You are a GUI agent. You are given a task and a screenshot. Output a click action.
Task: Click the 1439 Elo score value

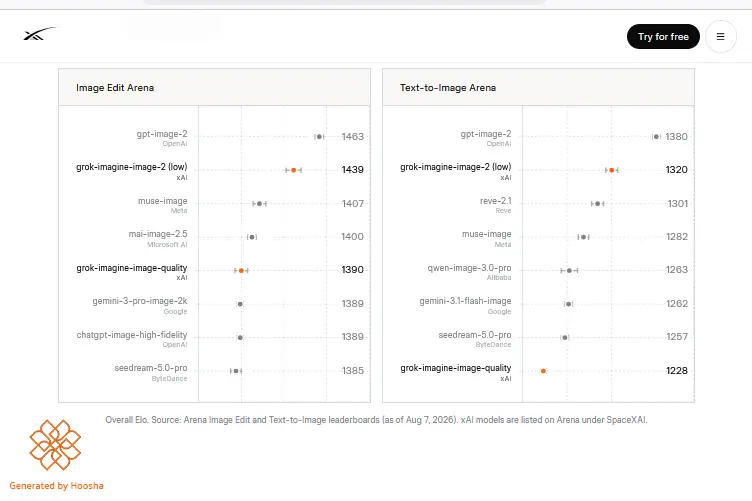pyautogui.click(x=352, y=170)
